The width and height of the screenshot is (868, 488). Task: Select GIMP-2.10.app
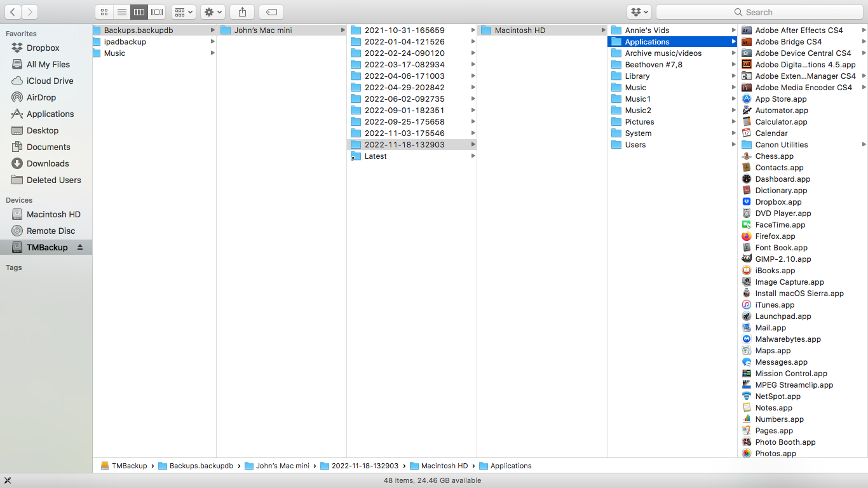[x=783, y=259]
